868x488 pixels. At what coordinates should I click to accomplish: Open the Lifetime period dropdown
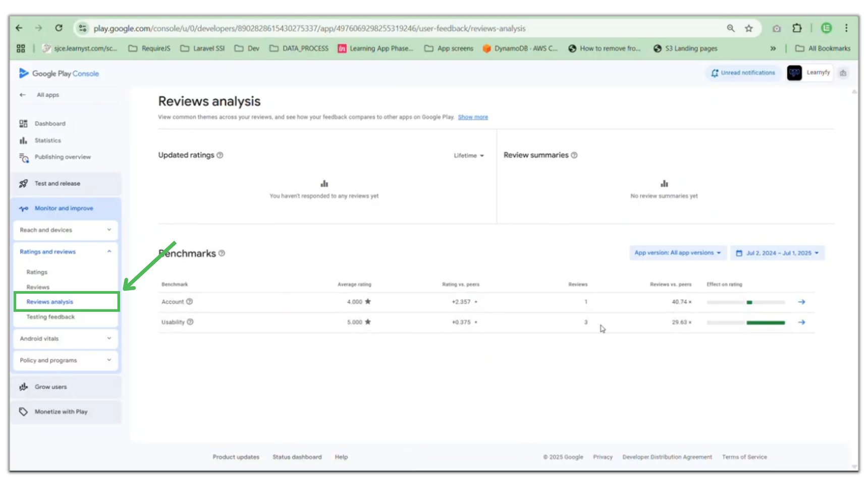[x=469, y=155]
